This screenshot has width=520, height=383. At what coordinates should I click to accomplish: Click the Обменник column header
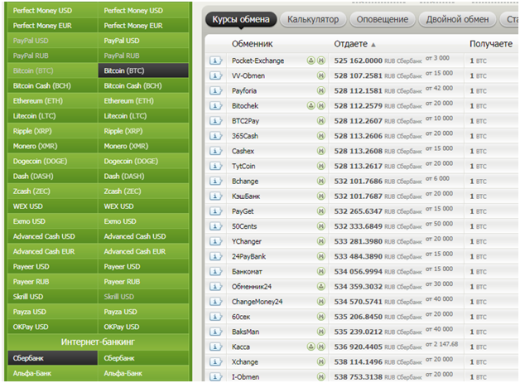[x=252, y=44]
